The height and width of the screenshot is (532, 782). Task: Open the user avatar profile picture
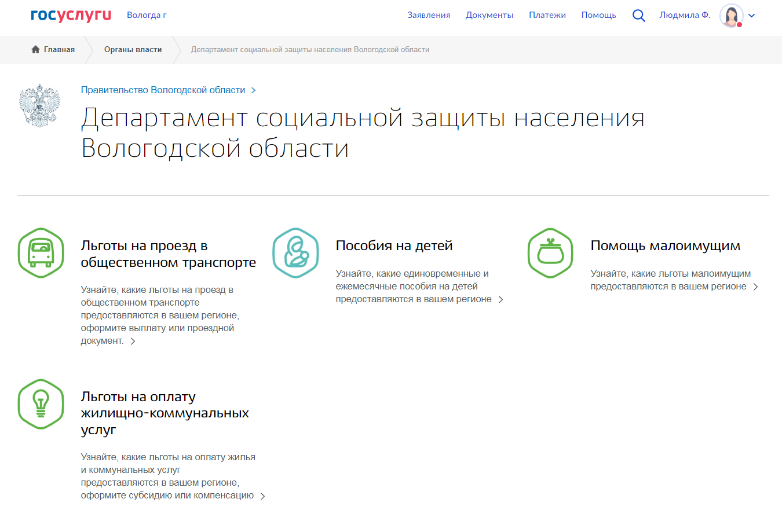732,16
